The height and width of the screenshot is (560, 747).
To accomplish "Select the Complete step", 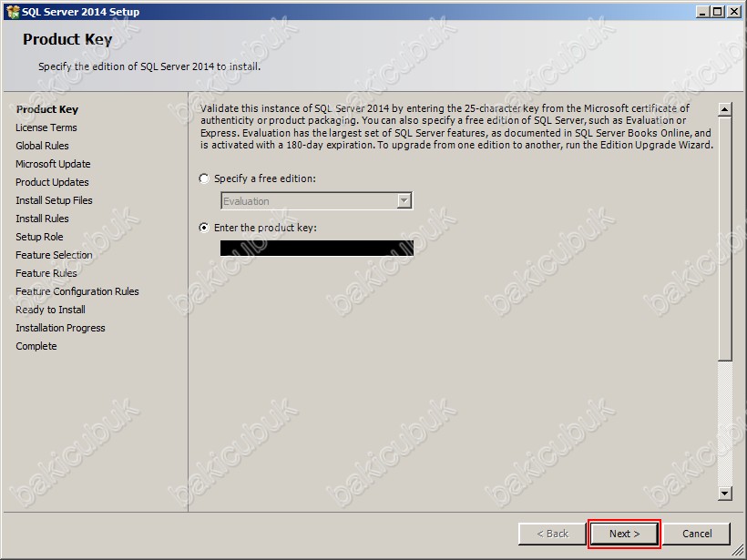I will (36, 346).
